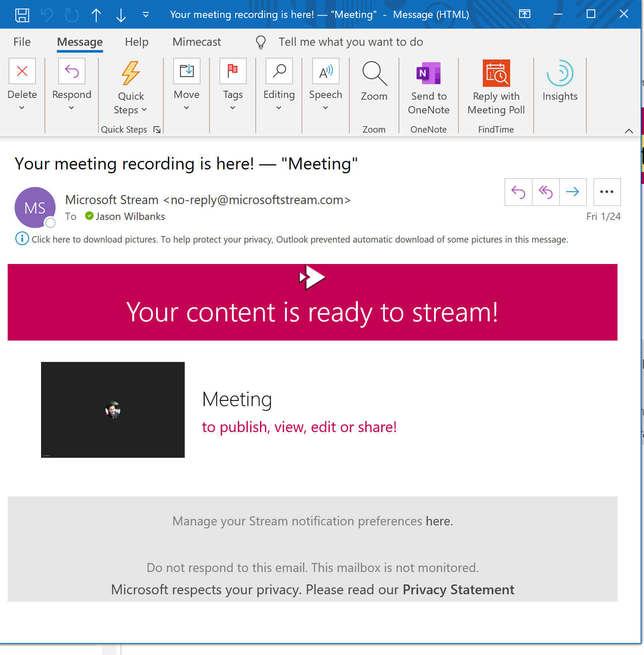This screenshot has width=644, height=655.
Task: Expand the Delete group dropdown arrow
Action: [x=22, y=108]
